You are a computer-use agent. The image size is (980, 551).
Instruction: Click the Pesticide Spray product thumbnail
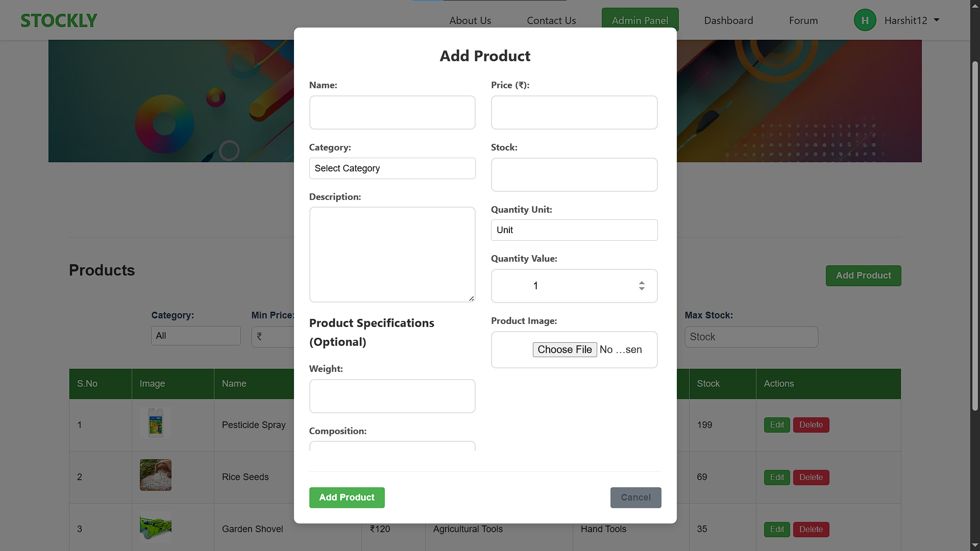[x=156, y=423]
